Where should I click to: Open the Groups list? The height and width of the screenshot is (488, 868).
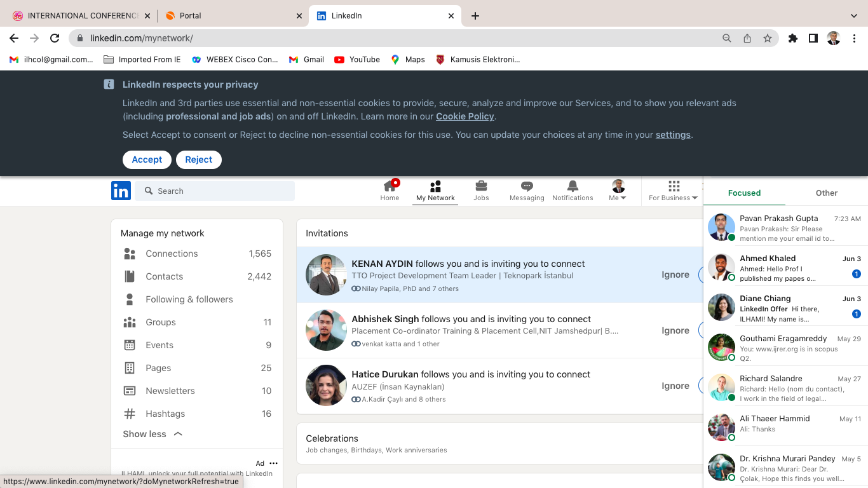point(197,322)
